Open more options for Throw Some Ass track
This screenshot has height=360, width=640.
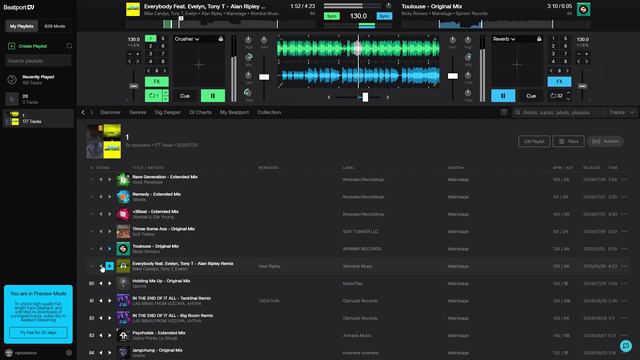(x=624, y=231)
